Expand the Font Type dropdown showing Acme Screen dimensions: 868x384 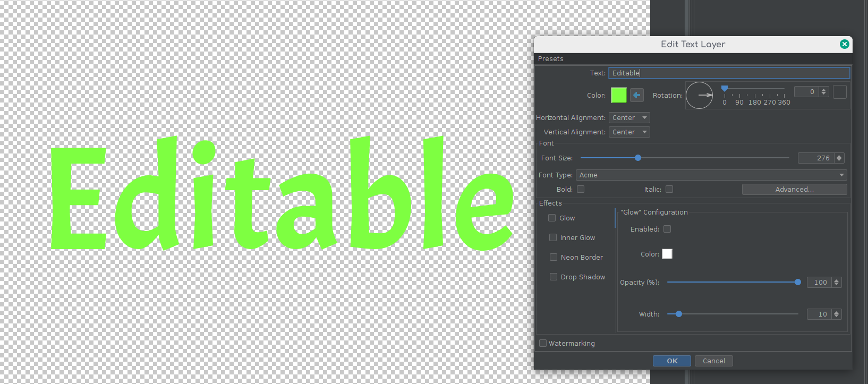(x=712, y=175)
